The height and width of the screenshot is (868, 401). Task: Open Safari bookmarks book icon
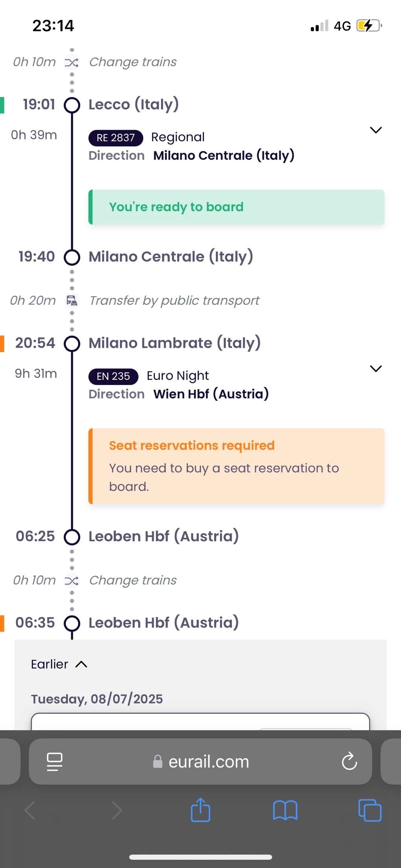coord(285,810)
